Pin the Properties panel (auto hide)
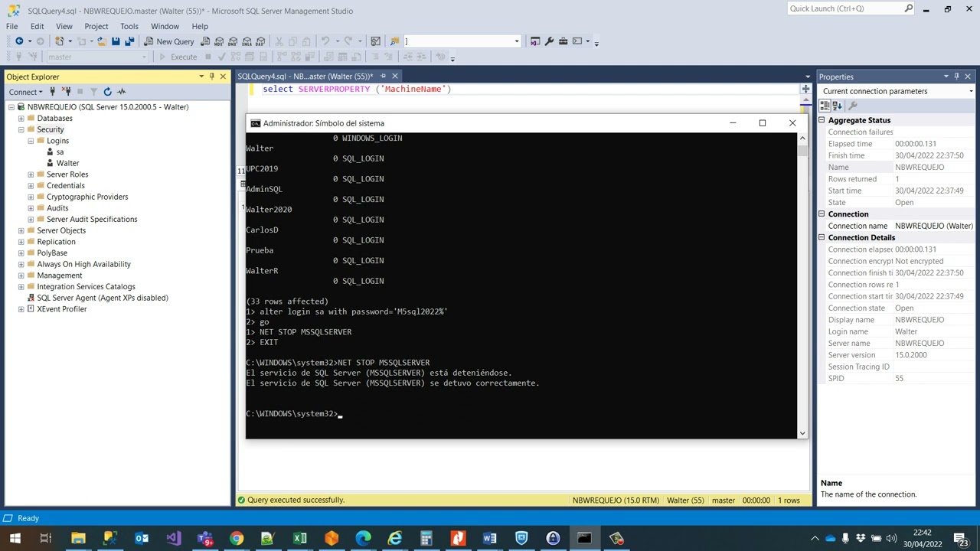The height and width of the screenshot is (551, 980). [x=956, y=77]
